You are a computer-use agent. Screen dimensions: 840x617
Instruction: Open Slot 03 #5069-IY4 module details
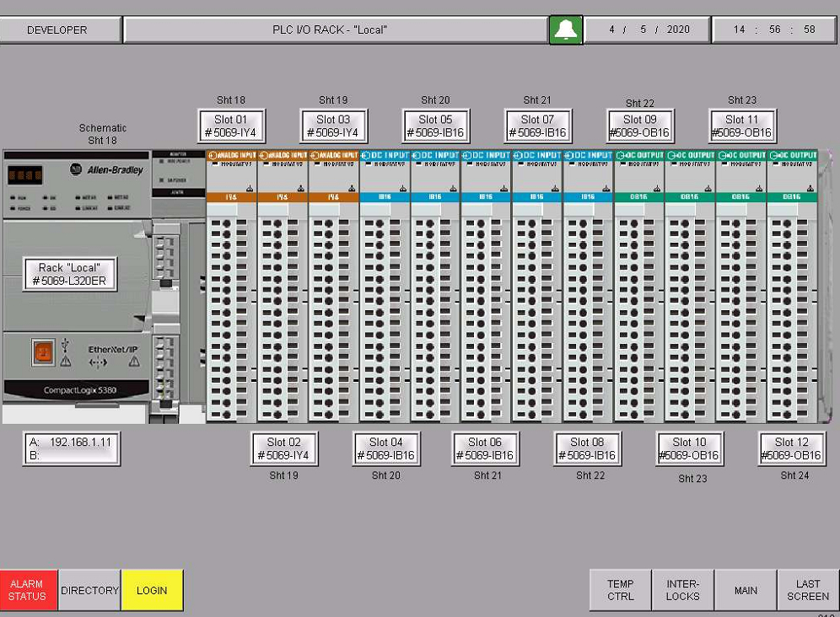(333, 126)
